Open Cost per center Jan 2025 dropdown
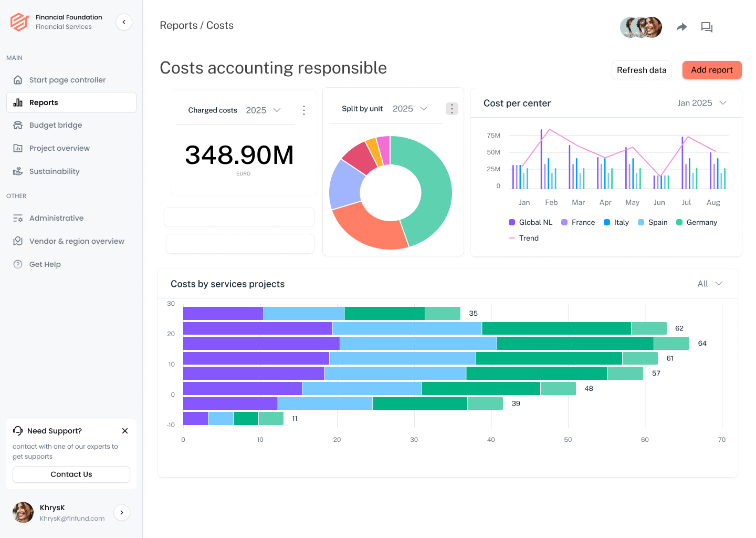The image size is (756, 538). click(702, 103)
